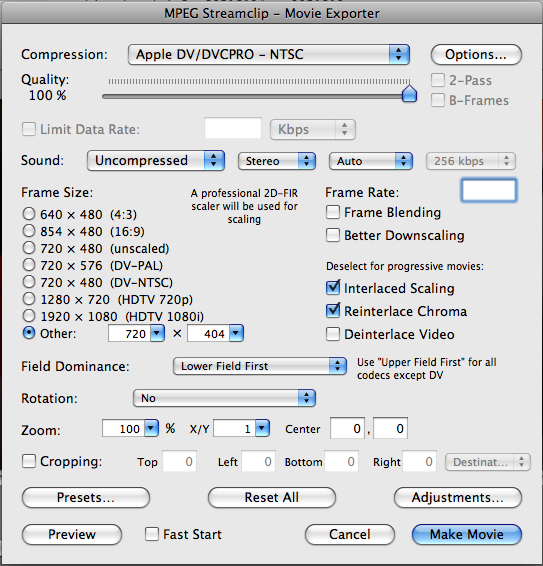Select 1920 × 1080 (HDTV 1080i) frame size

click(29, 316)
